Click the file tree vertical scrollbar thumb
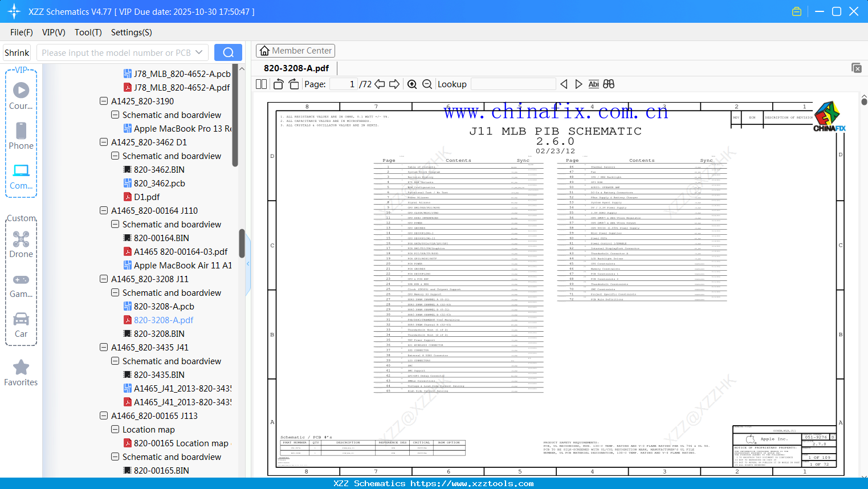868x489 pixels. (242, 243)
